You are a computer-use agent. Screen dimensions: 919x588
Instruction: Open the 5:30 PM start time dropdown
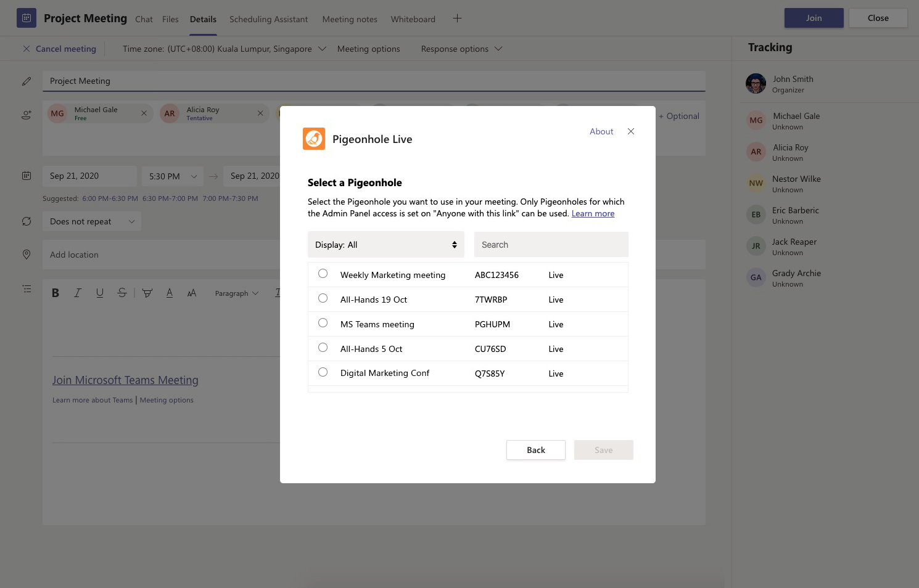point(173,176)
